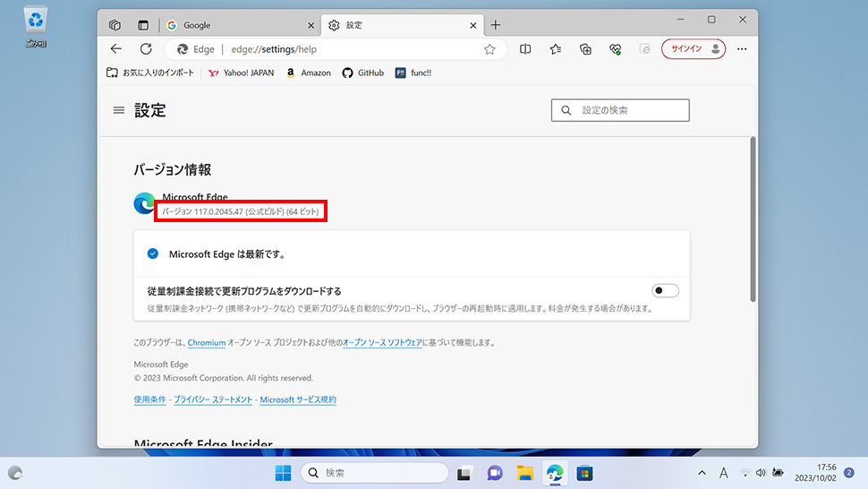This screenshot has height=489, width=868.
Task: Open the collections icon
Action: coord(585,49)
